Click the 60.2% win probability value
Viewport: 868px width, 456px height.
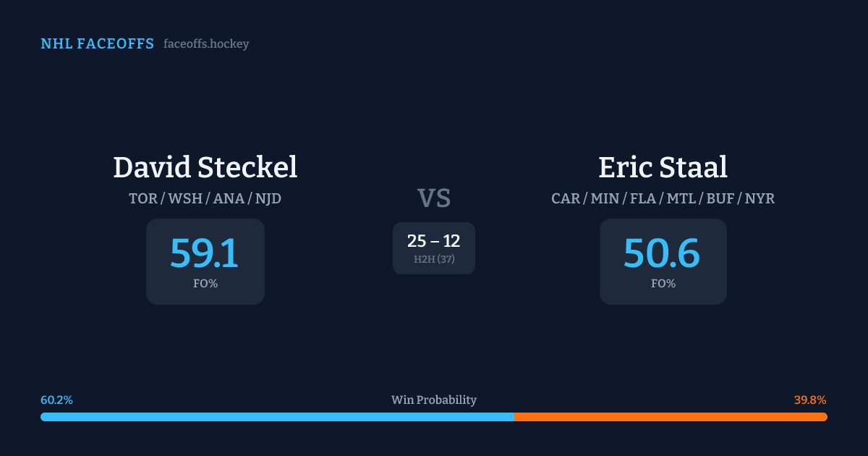[56, 400]
